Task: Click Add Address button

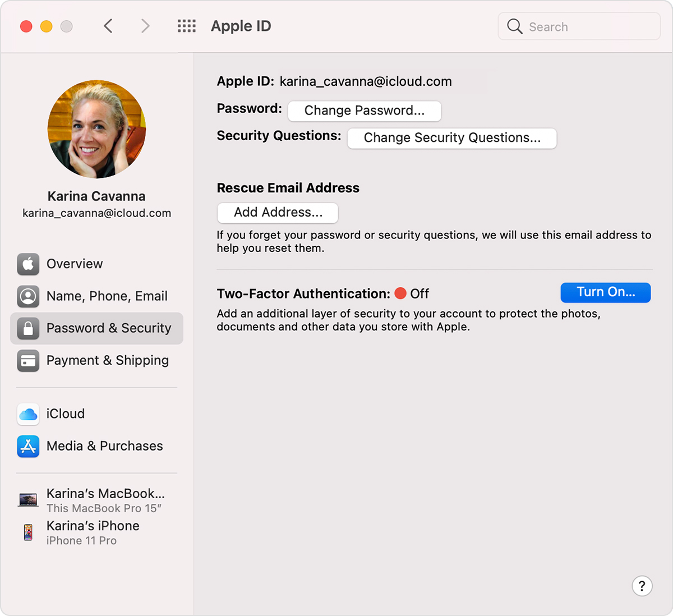Action: pos(278,213)
